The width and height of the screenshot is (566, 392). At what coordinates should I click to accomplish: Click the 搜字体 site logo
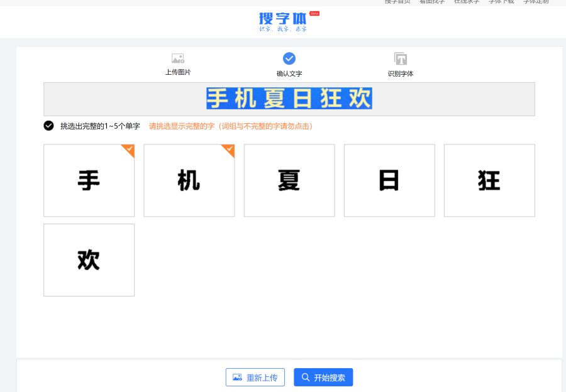tap(283, 21)
